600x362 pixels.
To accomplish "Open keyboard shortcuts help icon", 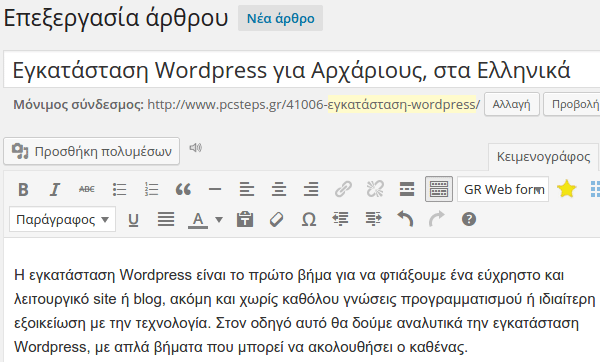I will click(x=469, y=219).
